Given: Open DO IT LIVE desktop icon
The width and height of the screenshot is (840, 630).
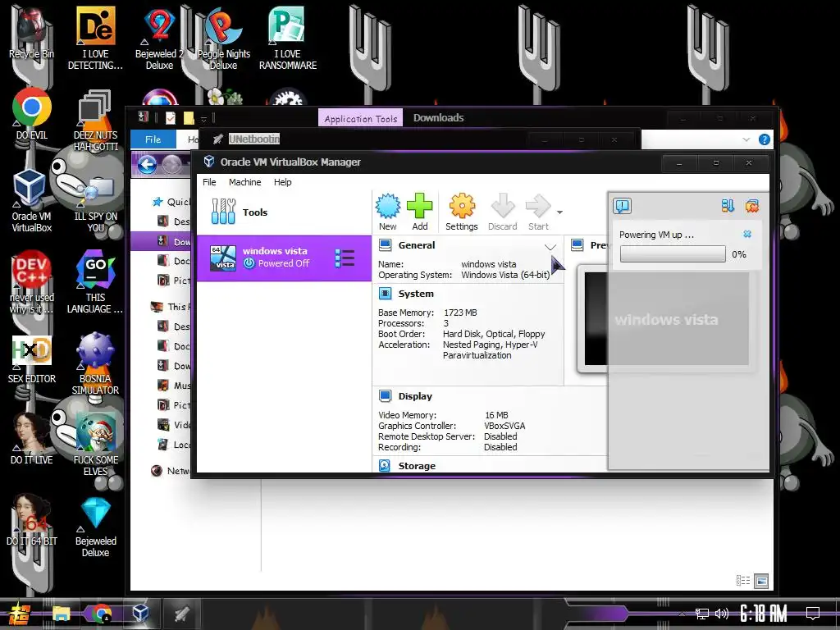Looking at the screenshot, I should [x=32, y=438].
